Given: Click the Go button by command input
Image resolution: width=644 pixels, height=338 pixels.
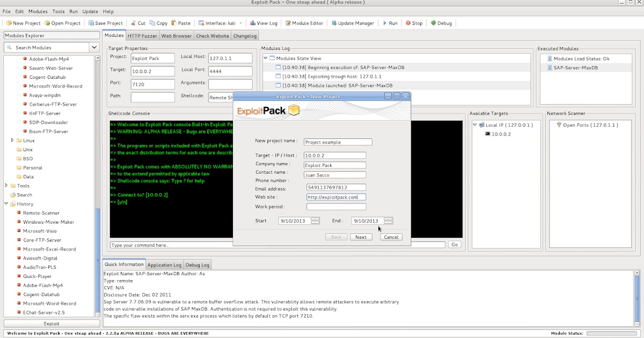Looking at the screenshot, I should 455,245.
